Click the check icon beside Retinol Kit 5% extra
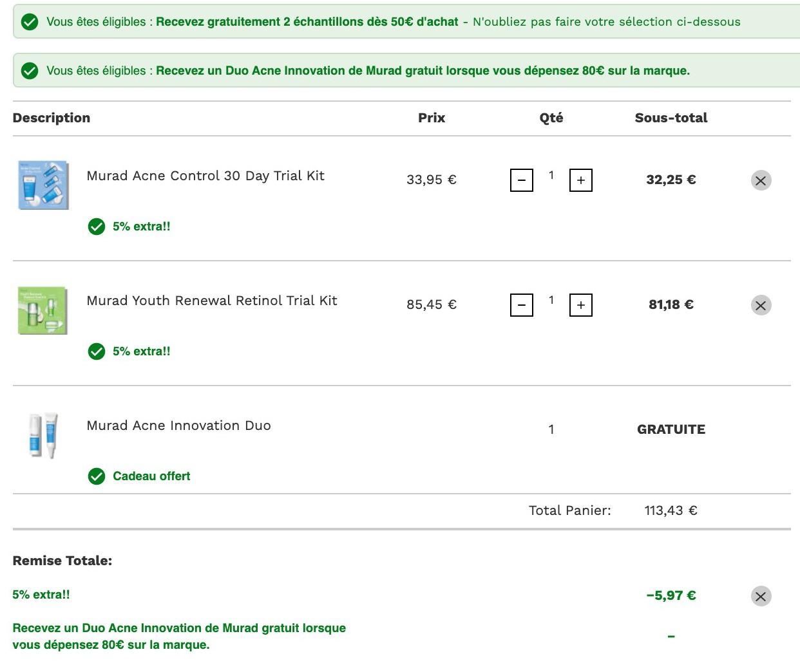Screen dimensions: 800x672 click(97, 351)
